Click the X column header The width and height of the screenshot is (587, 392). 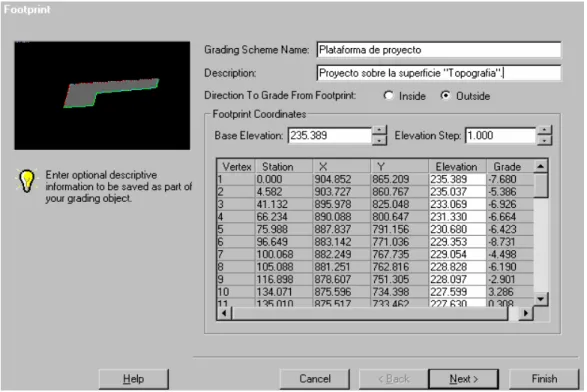point(341,166)
